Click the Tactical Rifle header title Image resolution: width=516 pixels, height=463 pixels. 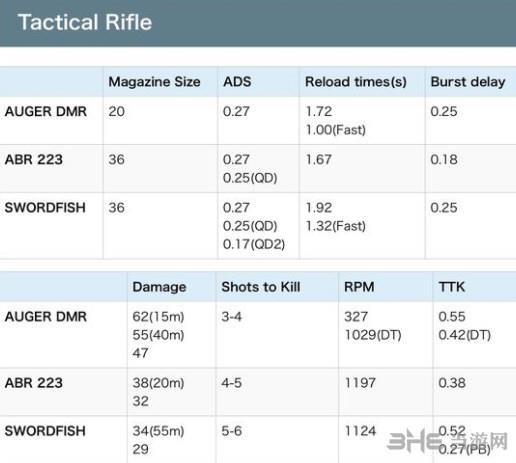click(85, 22)
